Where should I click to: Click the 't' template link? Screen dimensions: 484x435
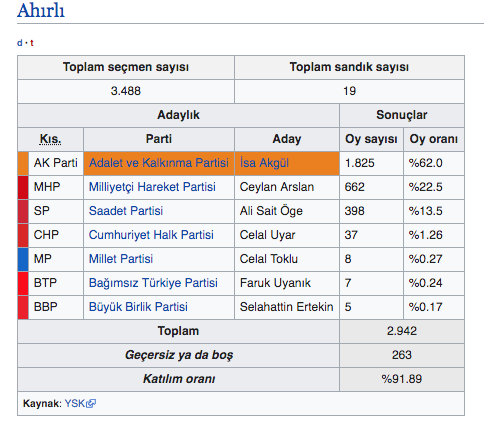(x=32, y=43)
